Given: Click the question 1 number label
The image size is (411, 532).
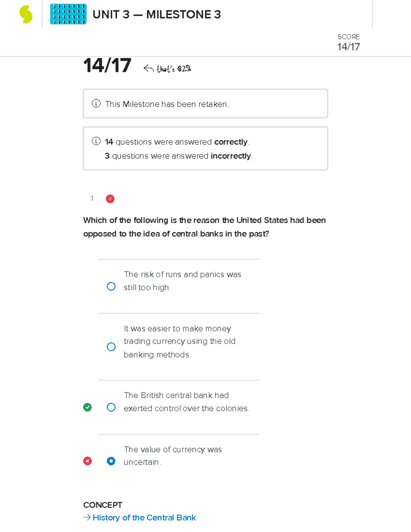Looking at the screenshot, I should click(92, 198).
